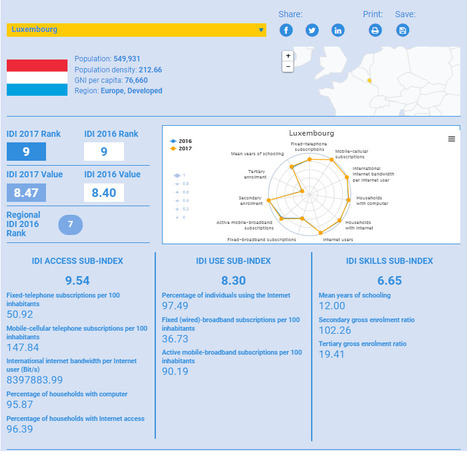Image resolution: width=467 pixels, height=451 pixels.
Task: Toggle the 2017 legend series
Action: [181, 148]
